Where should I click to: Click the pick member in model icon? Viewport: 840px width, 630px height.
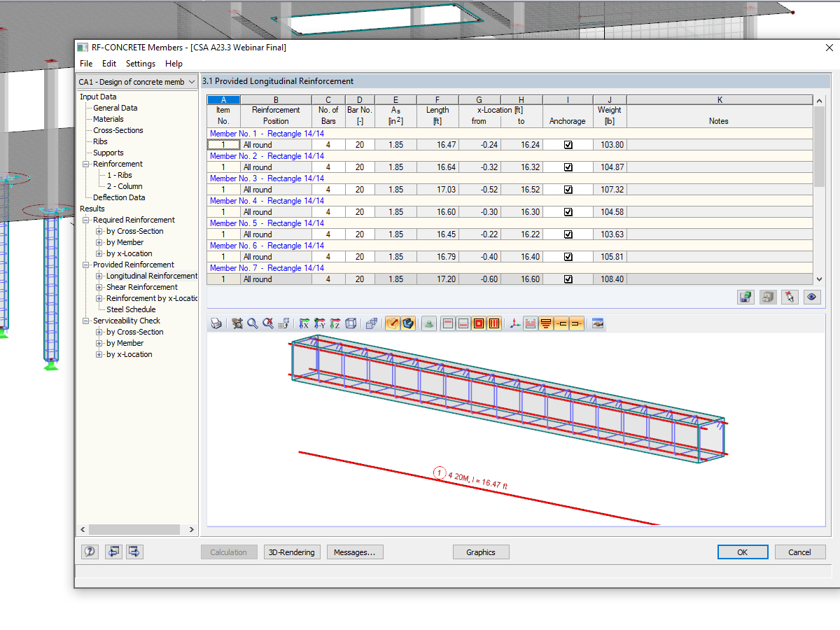pyautogui.click(x=790, y=297)
